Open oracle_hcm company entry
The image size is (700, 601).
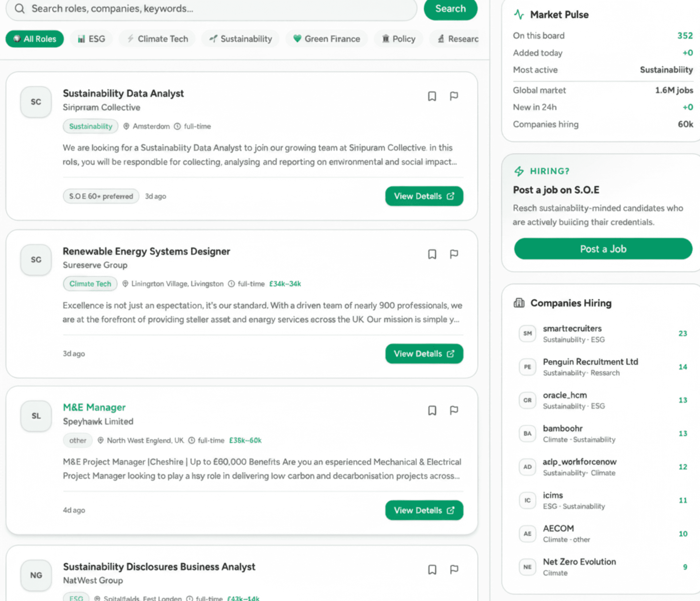click(x=603, y=400)
